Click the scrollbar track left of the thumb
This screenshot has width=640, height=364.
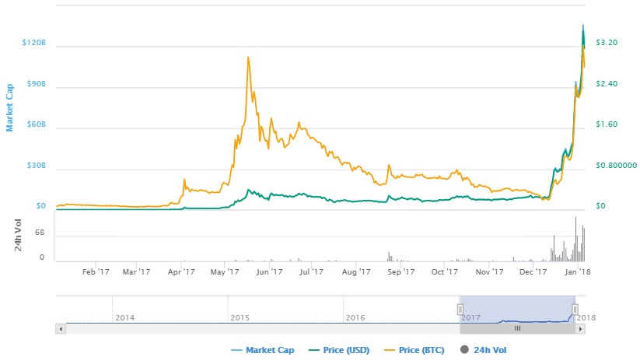(x=257, y=329)
